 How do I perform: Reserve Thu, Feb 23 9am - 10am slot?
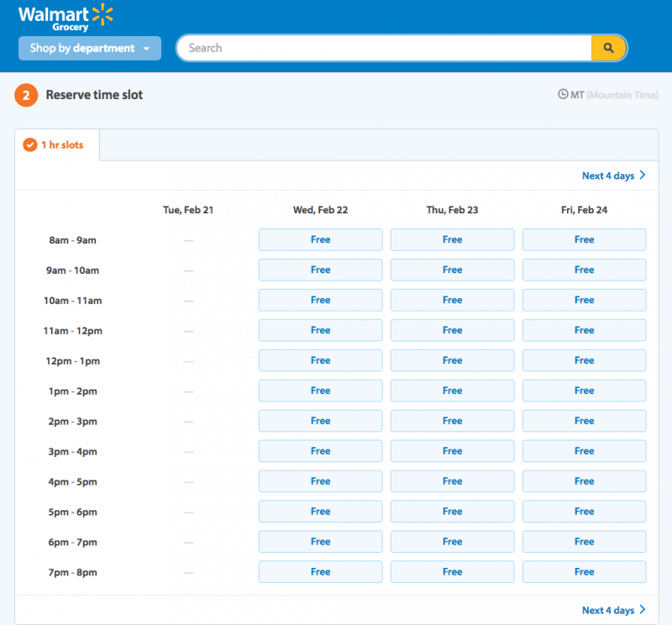(453, 270)
